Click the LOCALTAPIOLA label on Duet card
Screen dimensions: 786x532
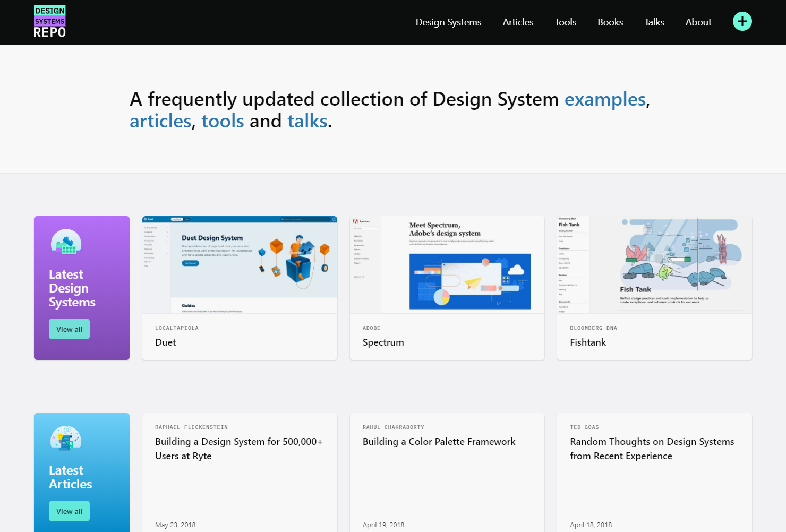pos(177,328)
